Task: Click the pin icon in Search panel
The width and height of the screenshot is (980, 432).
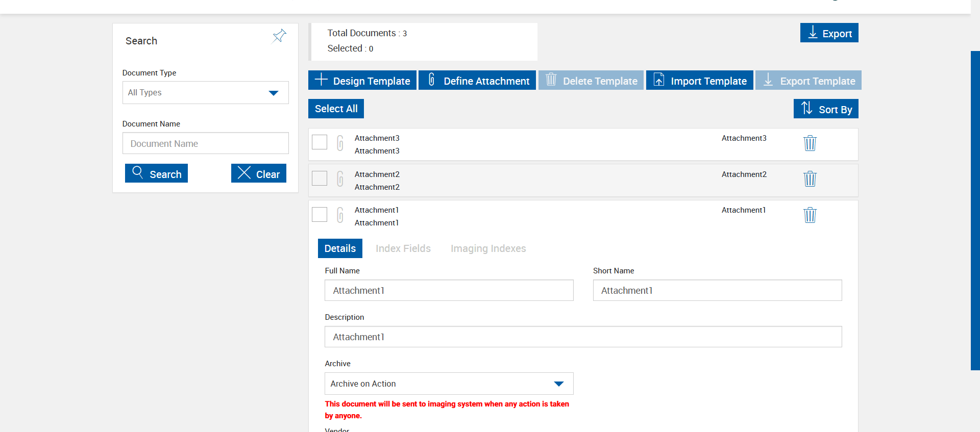Action: 279,36
